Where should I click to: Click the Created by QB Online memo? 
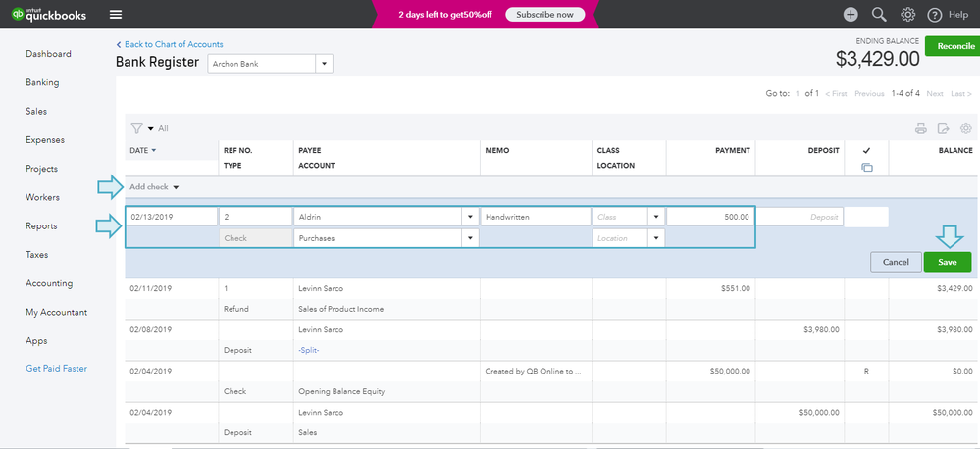pyautogui.click(x=533, y=371)
